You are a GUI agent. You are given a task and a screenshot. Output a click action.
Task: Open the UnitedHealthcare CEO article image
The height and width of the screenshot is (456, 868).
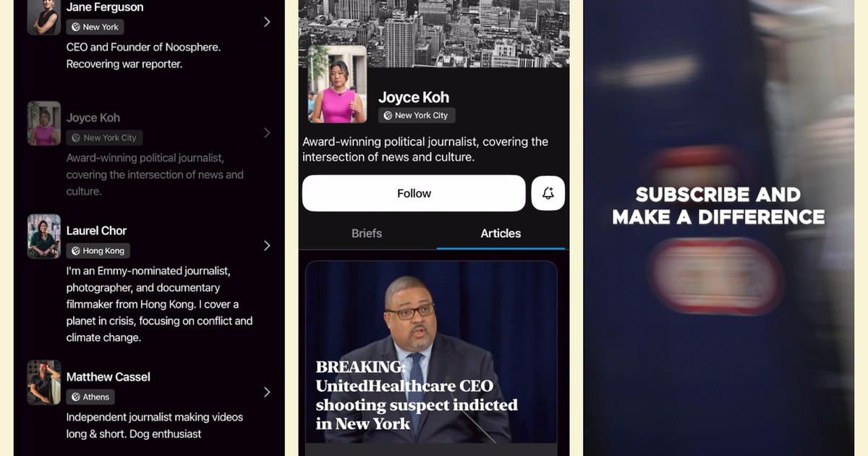[431, 352]
